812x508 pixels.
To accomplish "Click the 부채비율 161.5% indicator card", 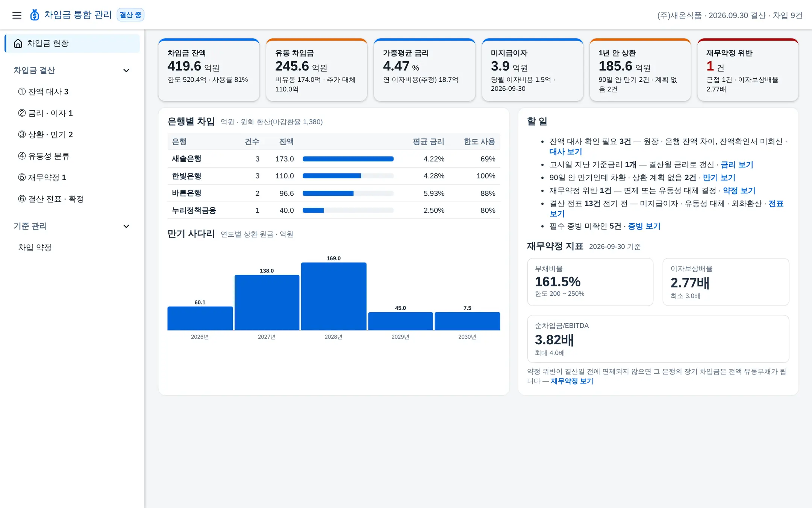I will tap(590, 282).
